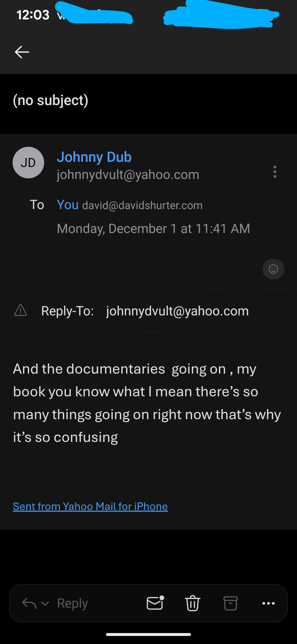Tap the home indicator bar at bottom
297x644 pixels.
[148, 634]
